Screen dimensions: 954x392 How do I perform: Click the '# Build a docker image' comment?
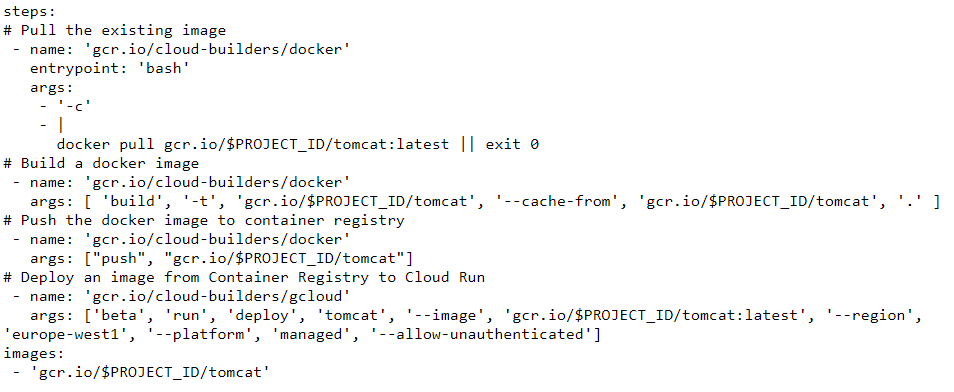(102, 164)
